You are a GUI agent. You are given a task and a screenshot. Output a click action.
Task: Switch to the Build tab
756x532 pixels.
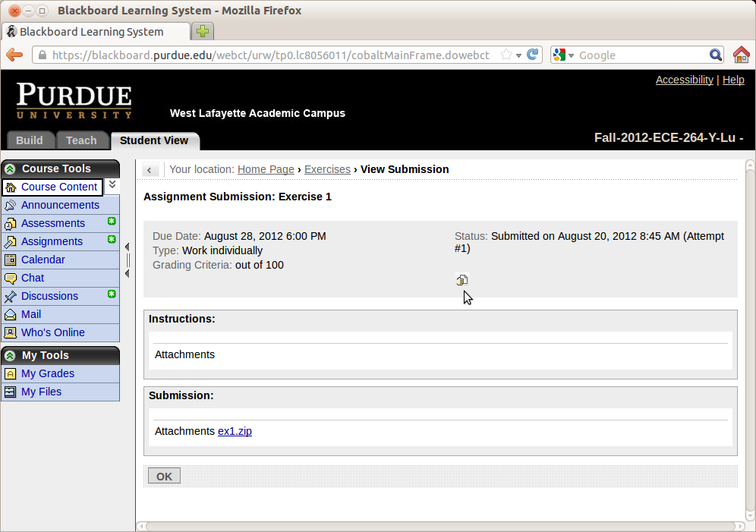coord(30,140)
